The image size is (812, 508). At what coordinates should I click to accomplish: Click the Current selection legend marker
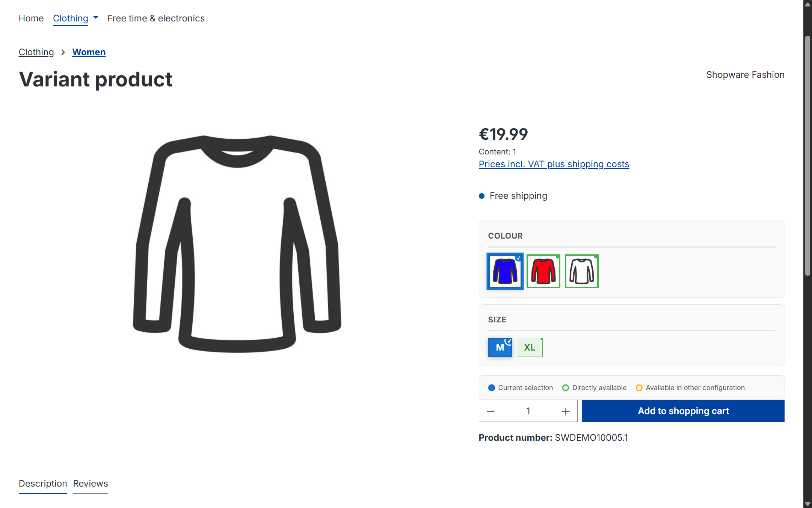(x=491, y=387)
